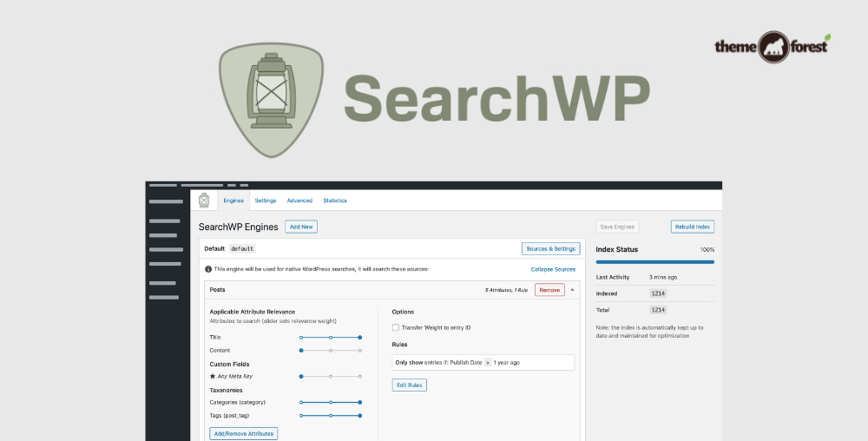868x441 pixels.
Task: Click Collapse Sources link
Action: pos(553,269)
